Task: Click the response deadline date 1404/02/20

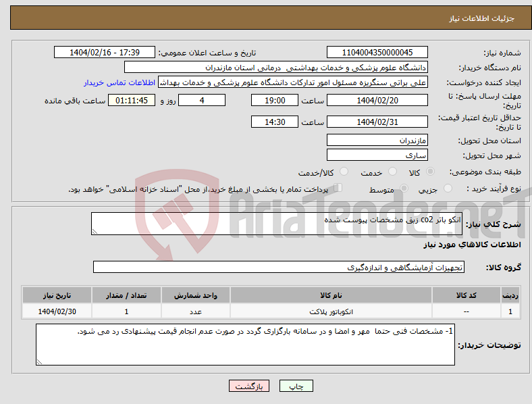Action: point(377,100)
